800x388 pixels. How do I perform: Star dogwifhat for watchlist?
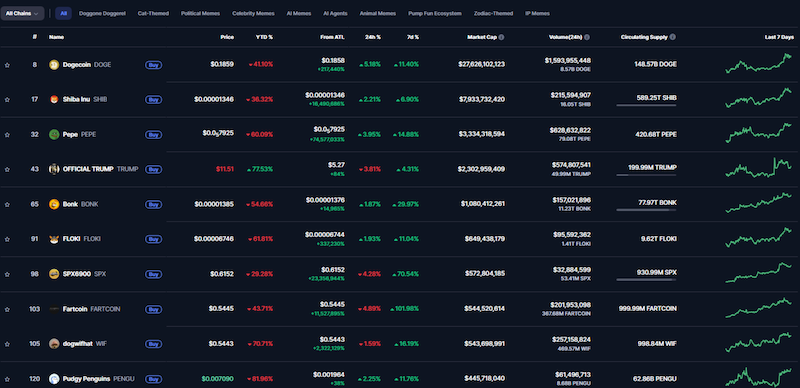[7, 344]
